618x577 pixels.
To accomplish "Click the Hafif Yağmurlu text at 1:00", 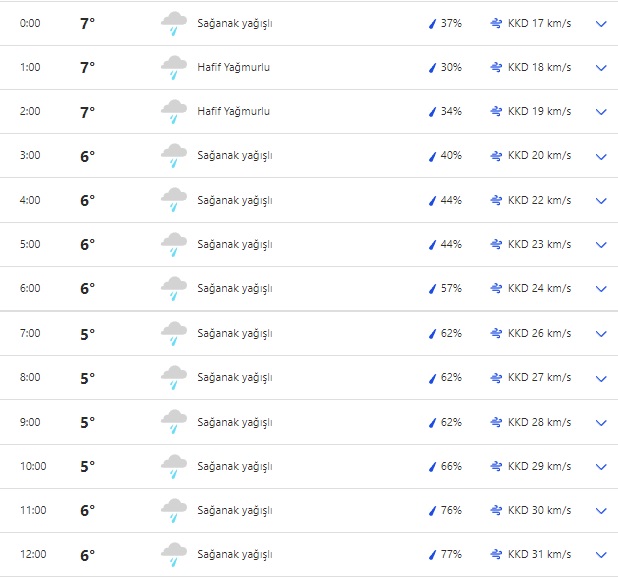I will [234, 67].
